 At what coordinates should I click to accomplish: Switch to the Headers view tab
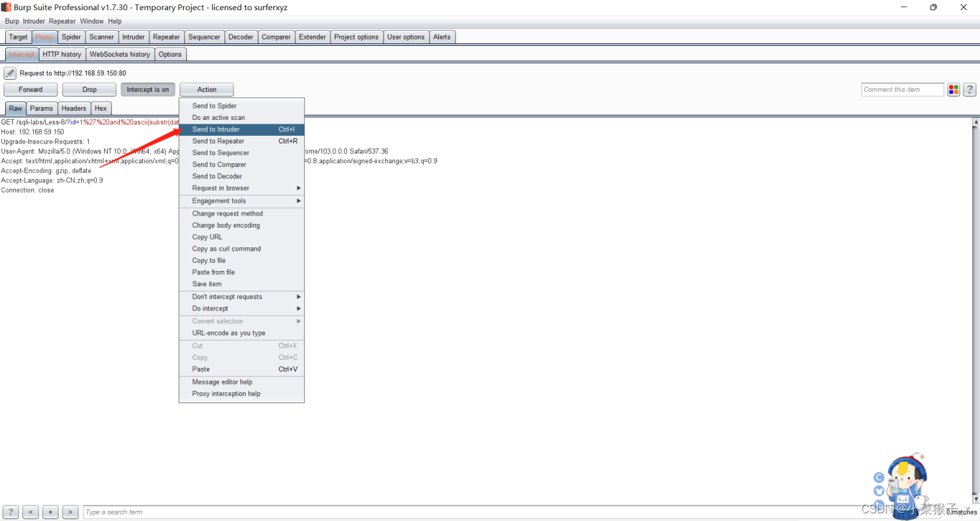[x=74, y=108]
